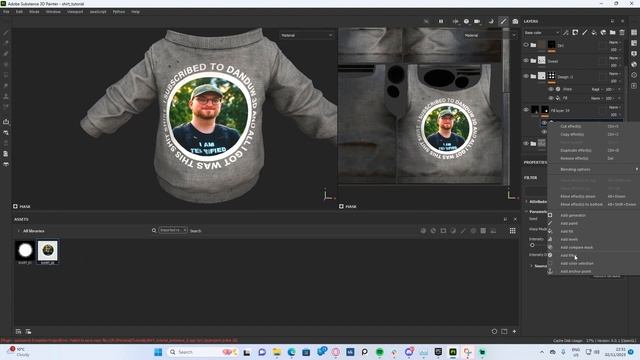The width and height of the screenshot is (640, 360).
Task: Click the search magnifier icon in Assets panel
Action: point(154,231)
